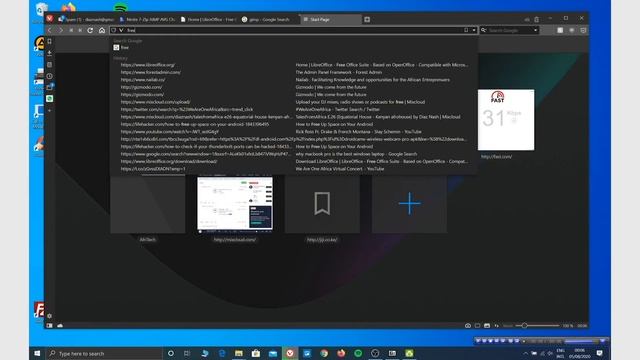The height and width of the screenshot is (360, 640).
Task: Go to the home page
Action: [102, 30]
